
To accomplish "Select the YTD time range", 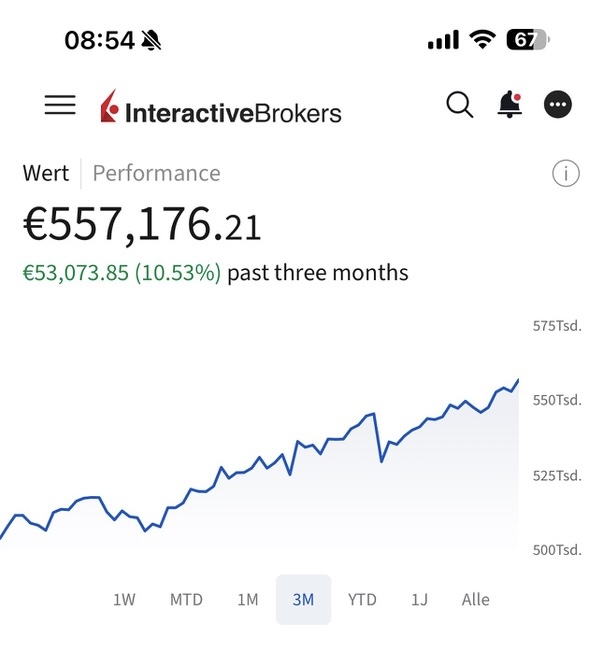I will (x=362, y=599).
